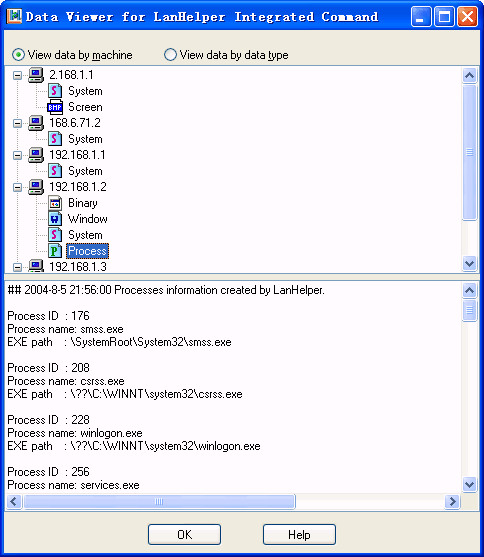The height and width of the screenshot is (557, 484).
Task: Click 'Process name: smss.exe' line
Action: pyautogui.click(x=65, y=329)
